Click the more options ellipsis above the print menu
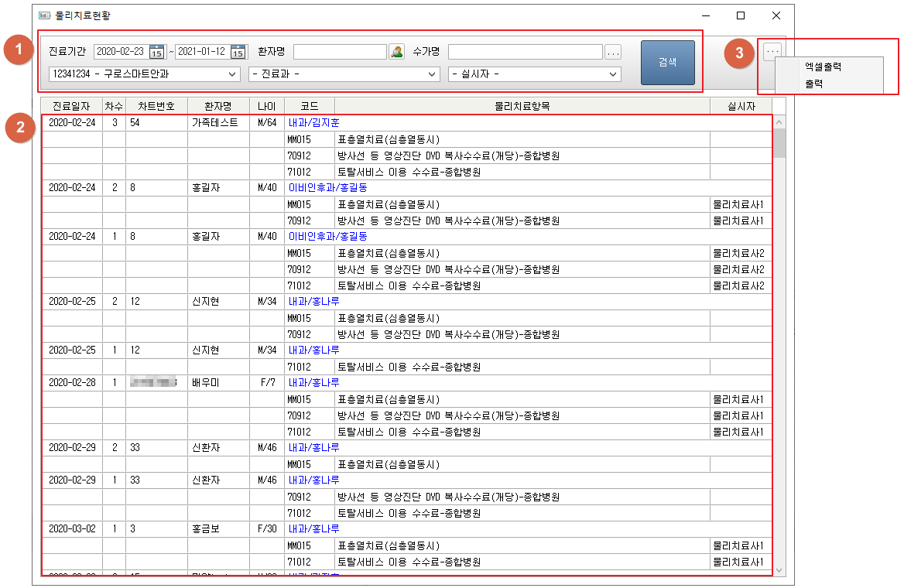This screenshot has width=904, height=588. point(772,51)
